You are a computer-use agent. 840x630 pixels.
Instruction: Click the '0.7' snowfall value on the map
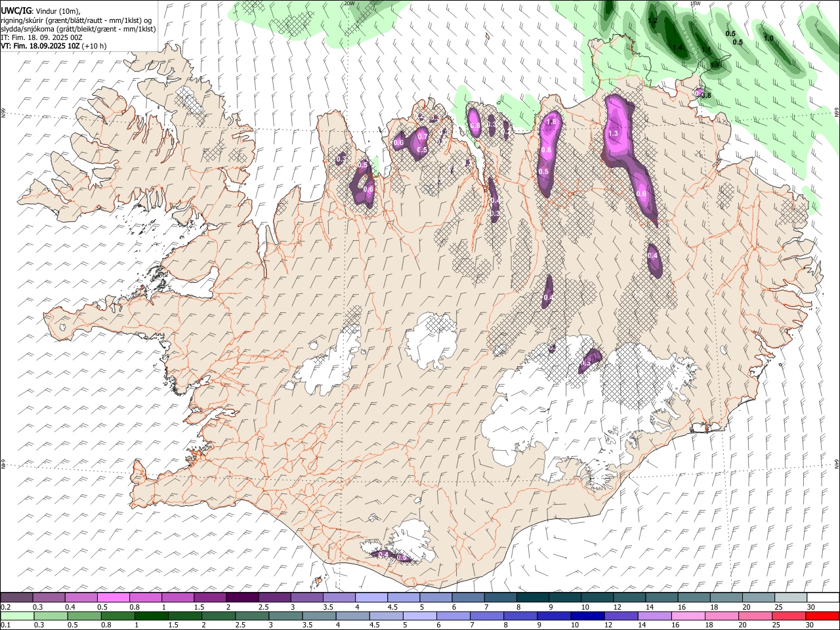[422, 136]
